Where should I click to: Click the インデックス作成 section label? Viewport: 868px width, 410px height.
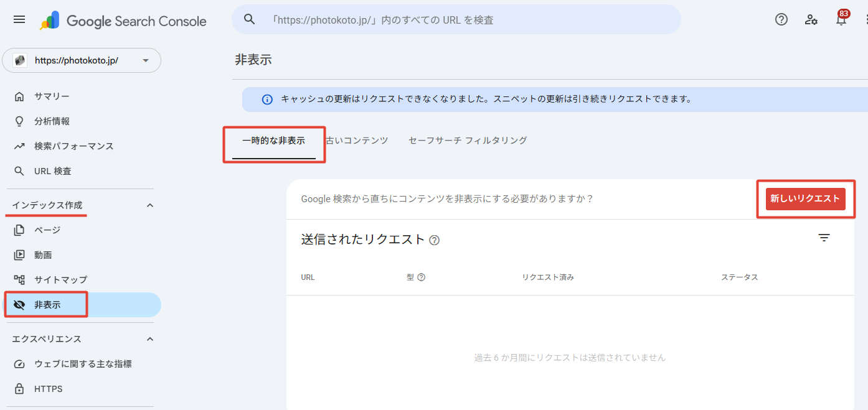click(47, 205)
